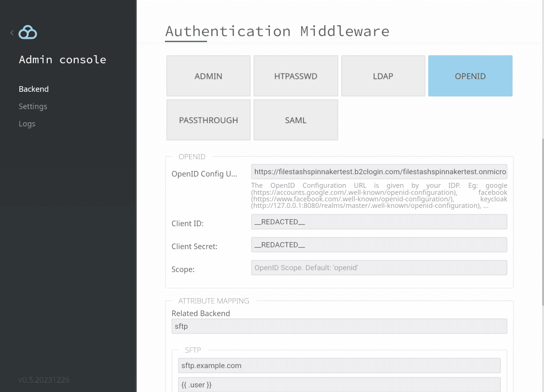Edit the Related Backend field containing sftp
544x392 pixels.
pos(339,326)
